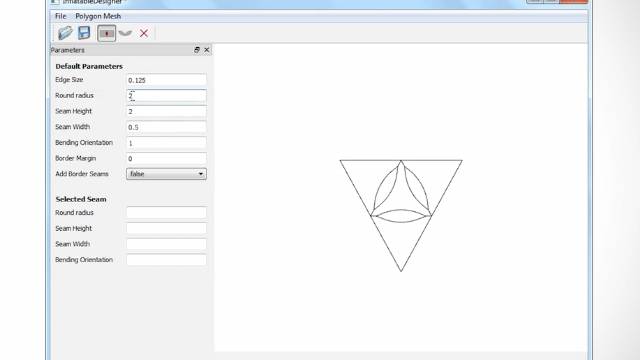Save using the floppy disk icon
This screenshot has height=360, width=640.
(84, 33)
